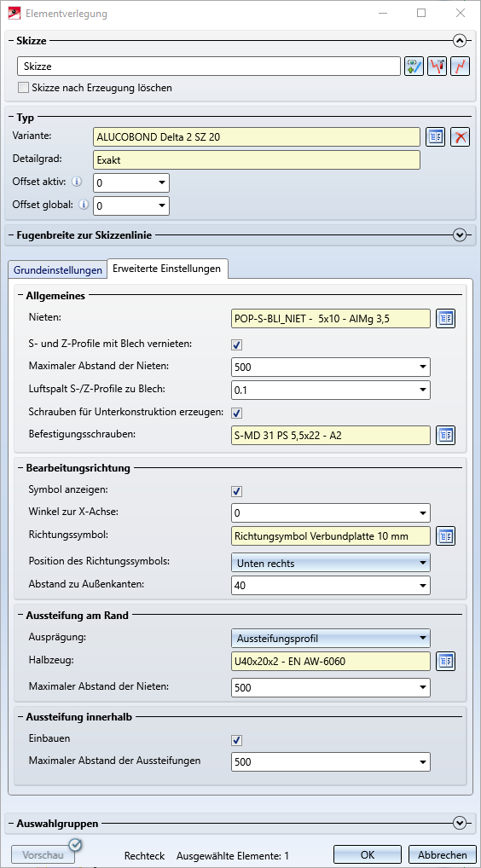Open the Maximaler Abstand der Aussteifungen dropdown
The height and width of the screenshot is (868, 481).
pos(423,761)
